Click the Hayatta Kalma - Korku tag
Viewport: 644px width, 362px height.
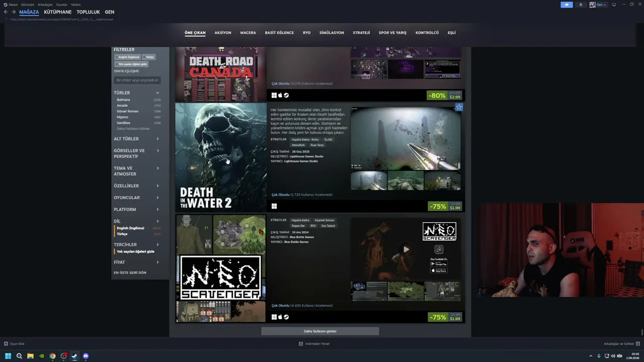click(x=305, y=139)
